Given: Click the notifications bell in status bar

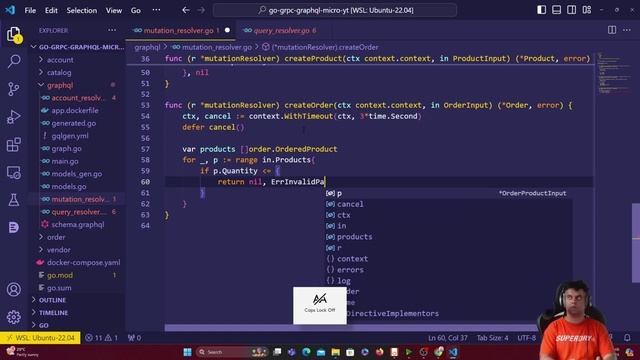Looking at the screenshot, I should tap(627, 338).
